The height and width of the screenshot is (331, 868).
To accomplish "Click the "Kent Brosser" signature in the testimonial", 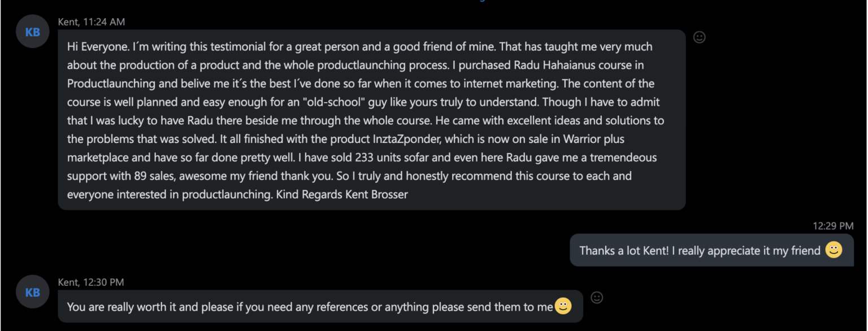I will tap(376, 194).
